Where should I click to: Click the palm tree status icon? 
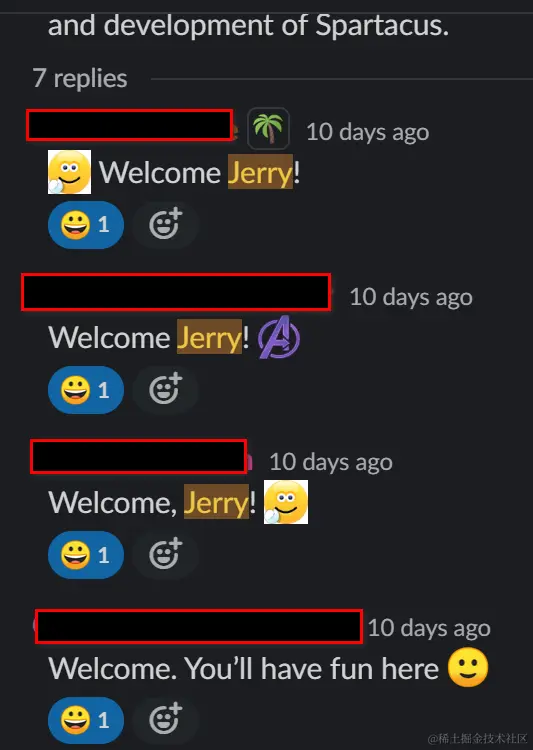point(268,129)
